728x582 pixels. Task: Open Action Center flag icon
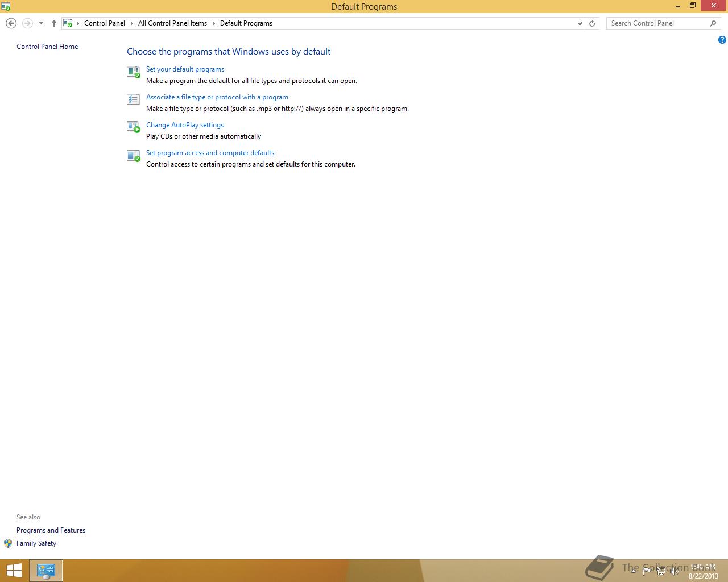(x=647, y=571)
